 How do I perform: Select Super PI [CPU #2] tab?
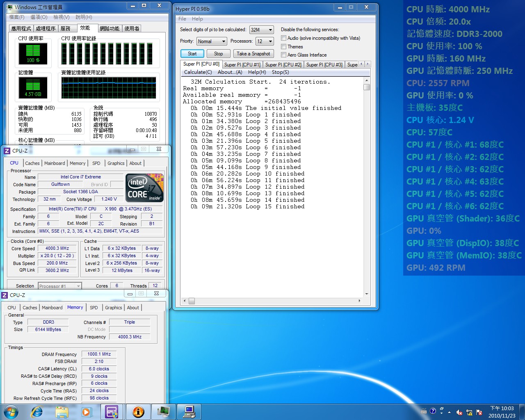click(x=283, y=65)
